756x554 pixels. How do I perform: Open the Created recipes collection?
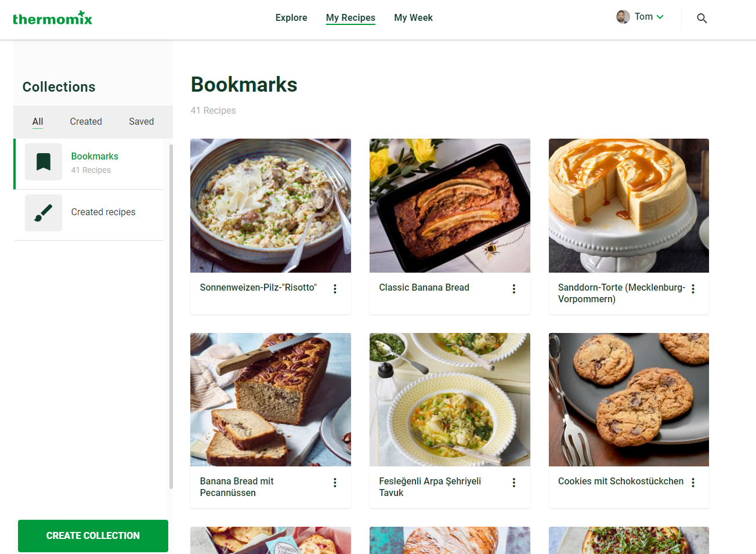point(89,213)
